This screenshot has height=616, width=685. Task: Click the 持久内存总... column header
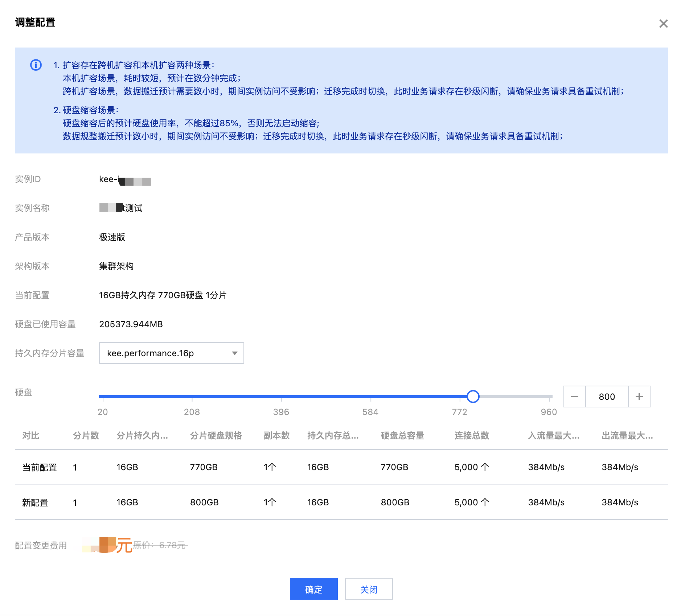point(333,435)
